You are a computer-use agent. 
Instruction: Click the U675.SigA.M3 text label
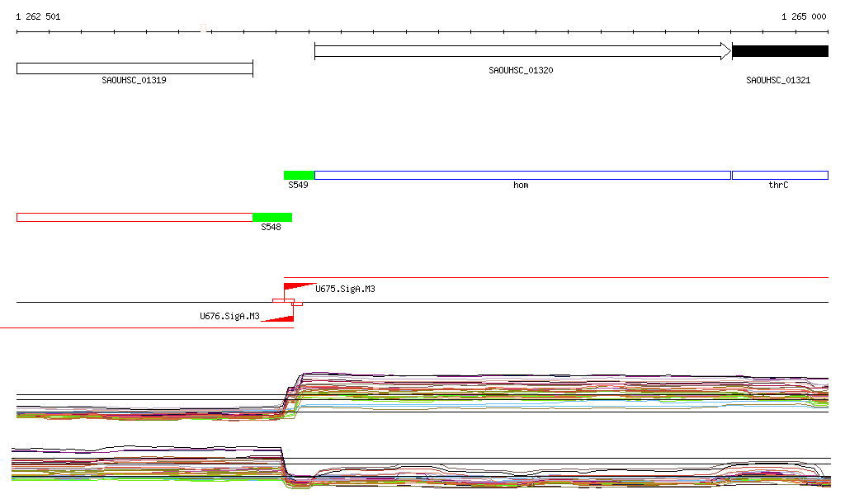tap(345, 290)
